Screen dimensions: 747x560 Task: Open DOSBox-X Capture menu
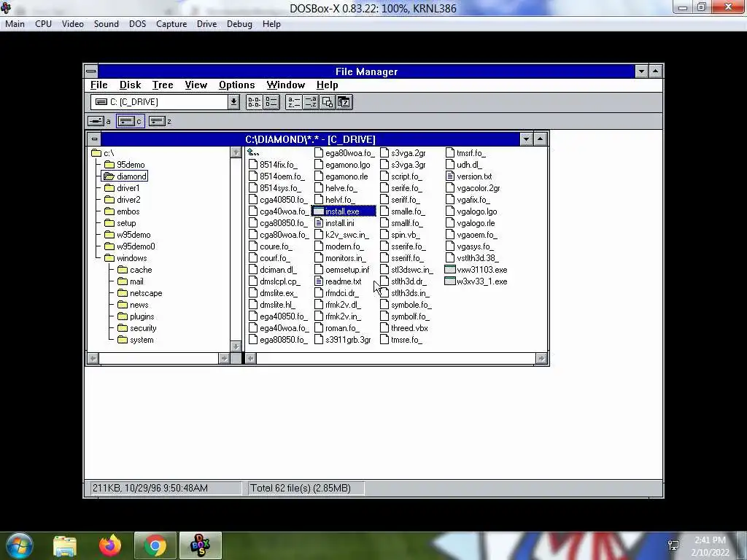click(171, 24)
